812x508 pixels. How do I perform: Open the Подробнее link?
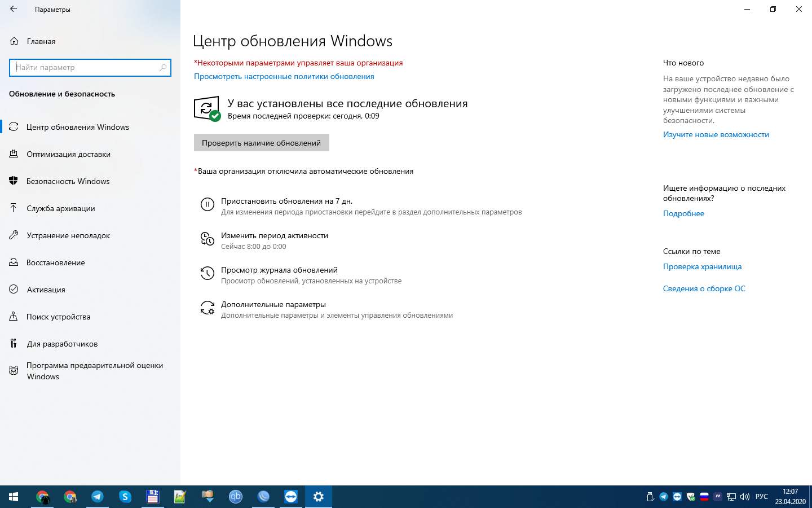tap(683, 213)
